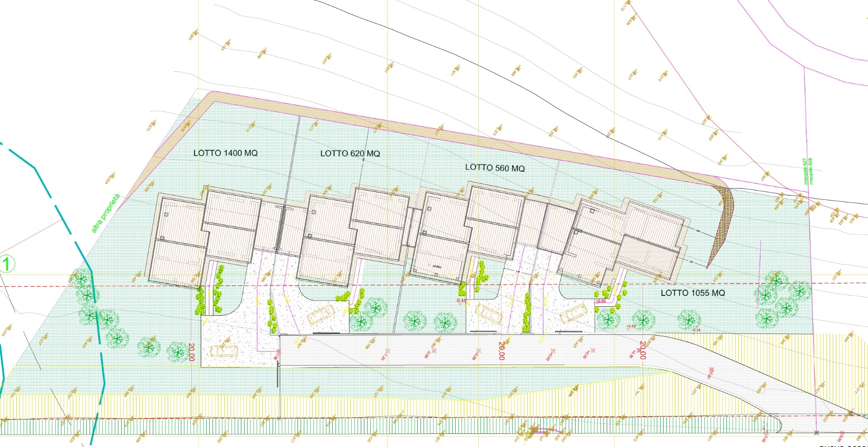
Task: Select the car symbol nearest the +0.60 mark
Action: pyautogui.click(x=573, y=313)
